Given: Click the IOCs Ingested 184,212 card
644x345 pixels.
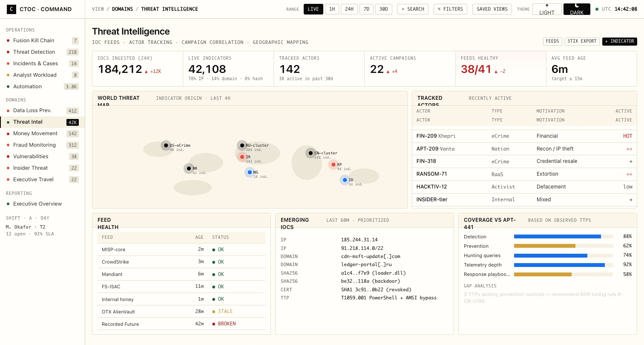Looking at the screenshot, I should coord(138,69).
